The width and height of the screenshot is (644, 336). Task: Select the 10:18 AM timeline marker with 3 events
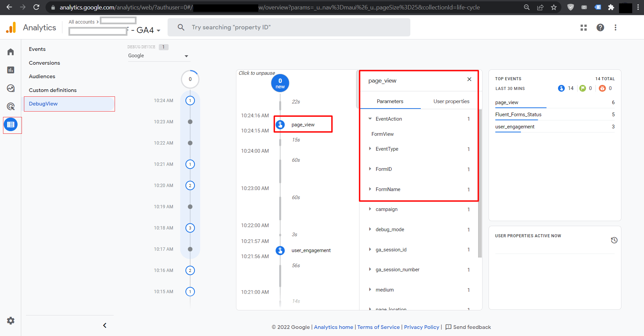click(190, 228)
